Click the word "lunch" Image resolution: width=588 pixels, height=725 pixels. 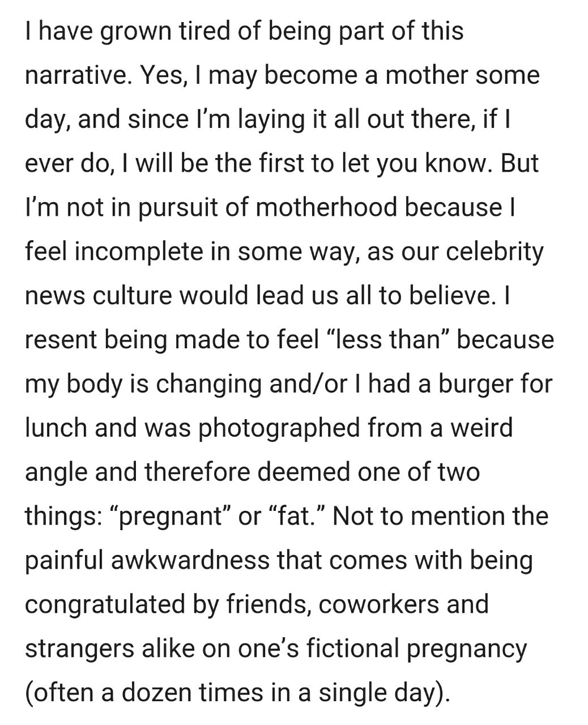[x=56, y=428]
